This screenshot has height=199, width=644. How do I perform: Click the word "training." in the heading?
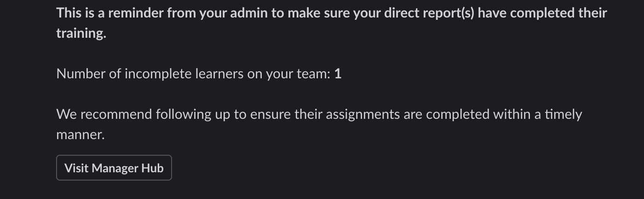tap(81, 34)
